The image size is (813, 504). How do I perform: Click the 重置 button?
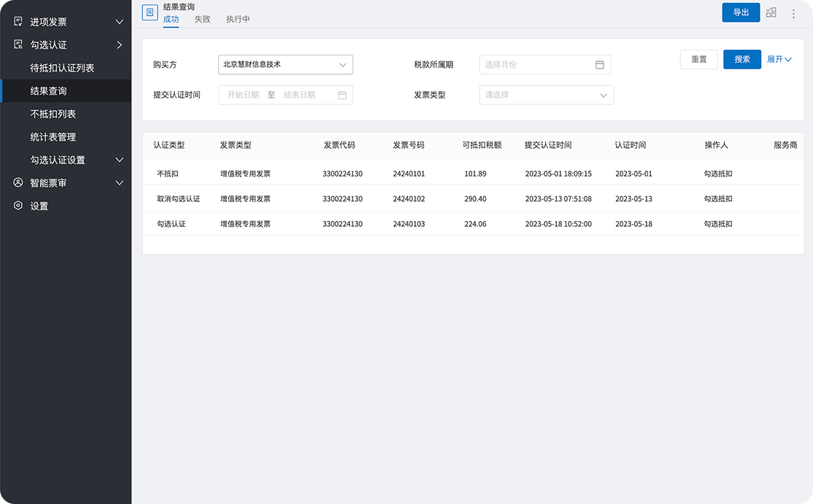pyautogui.click(x=698, y=59)
